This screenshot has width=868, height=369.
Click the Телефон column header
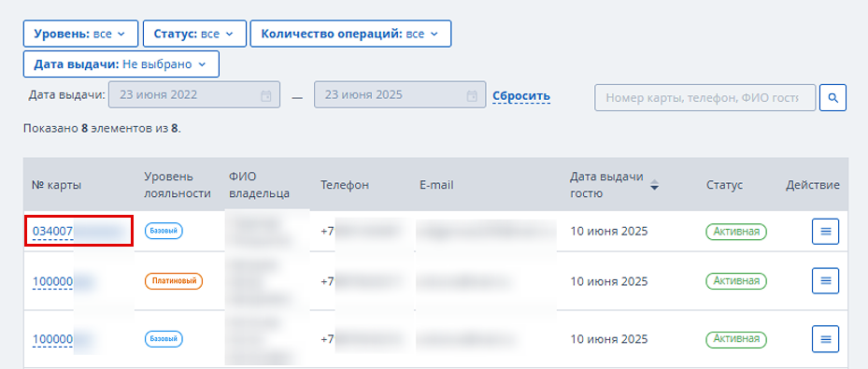345,185
